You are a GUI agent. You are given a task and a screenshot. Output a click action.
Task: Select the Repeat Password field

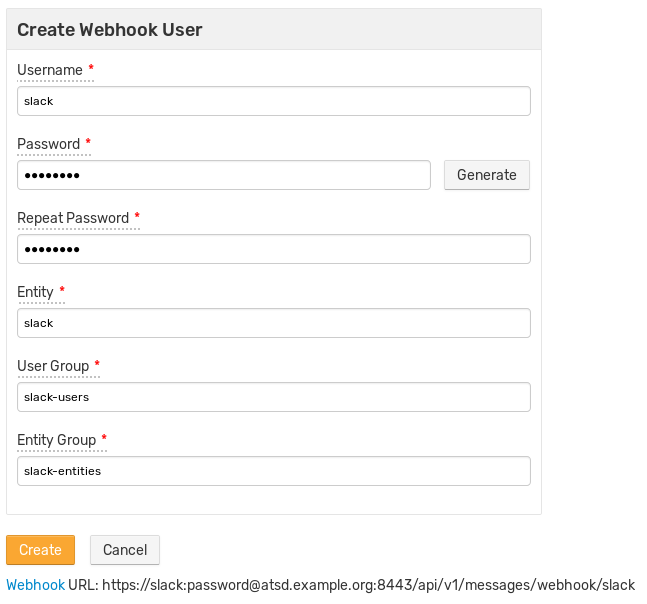(x=274, y=249)
